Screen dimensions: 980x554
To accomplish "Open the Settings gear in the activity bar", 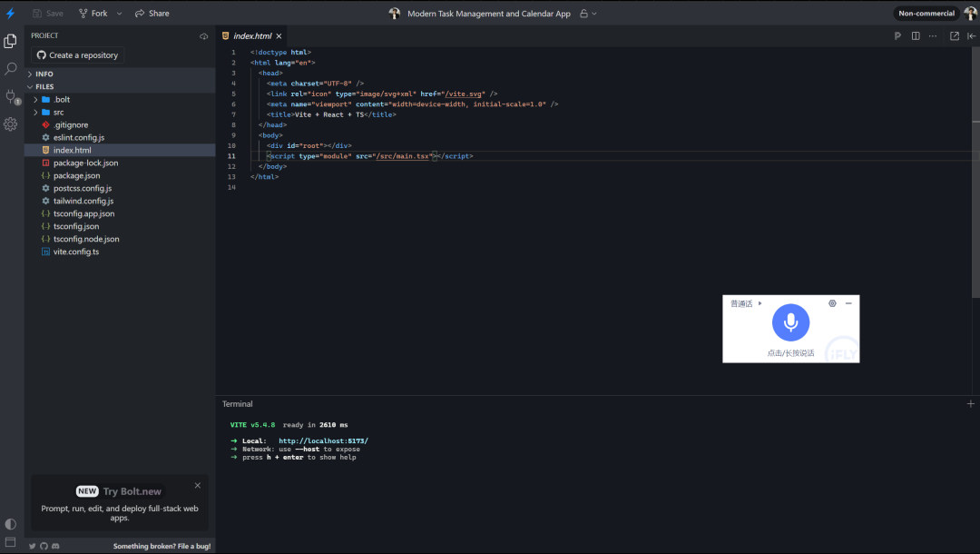I will (10, 124).
